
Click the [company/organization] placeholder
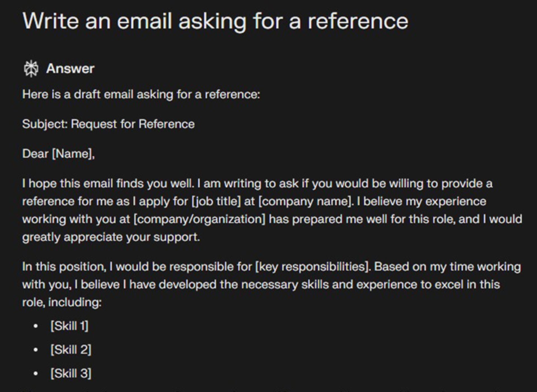(199, 219)
